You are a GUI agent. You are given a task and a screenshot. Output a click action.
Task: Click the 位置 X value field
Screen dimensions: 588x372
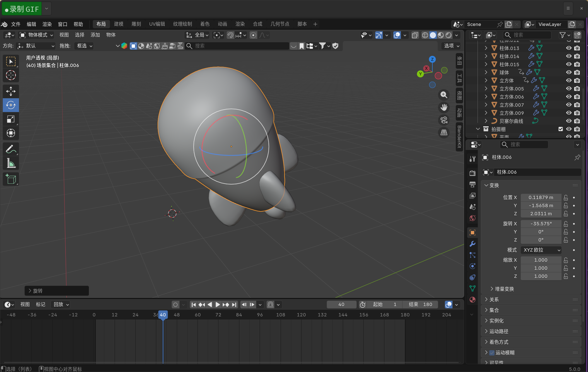pyautogui.click(x=541, y=197)
